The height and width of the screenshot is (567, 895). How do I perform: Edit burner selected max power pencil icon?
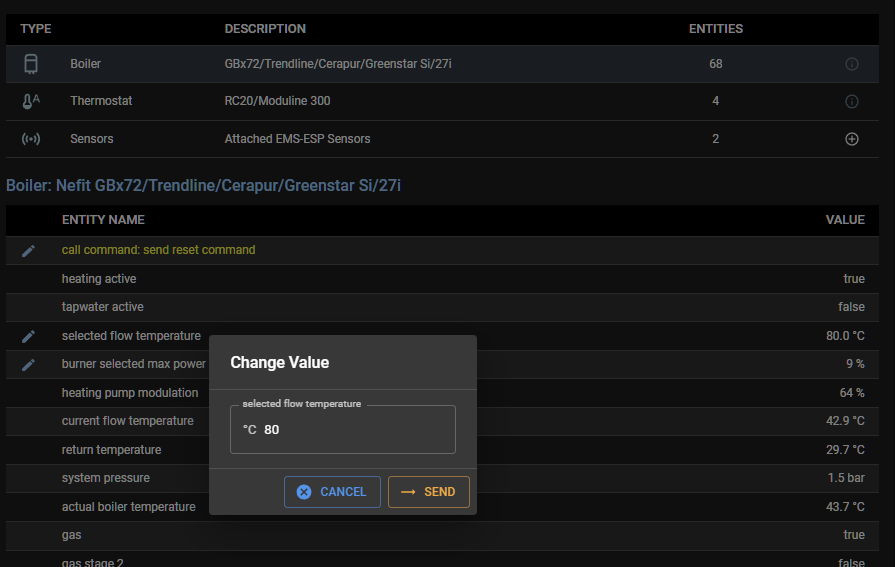coord(28,364)
